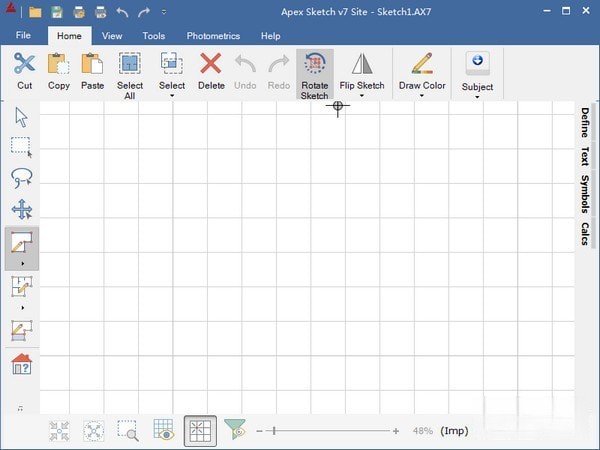This screenshot has height=450, width=600.
Task: Toggle snap to grid button
Action: pyautogui.click(x=200, y=431)
